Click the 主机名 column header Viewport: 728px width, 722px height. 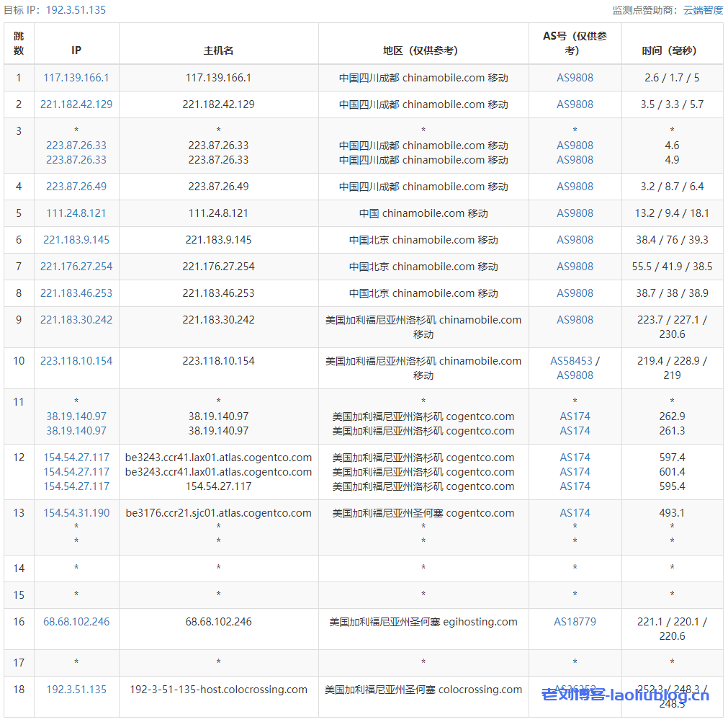click(218, 50)
